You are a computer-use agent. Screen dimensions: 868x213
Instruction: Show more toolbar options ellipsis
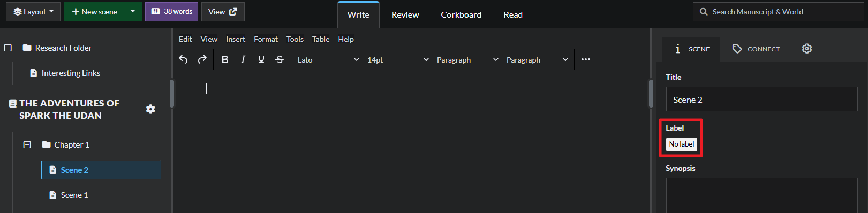(x=586, y=59)
